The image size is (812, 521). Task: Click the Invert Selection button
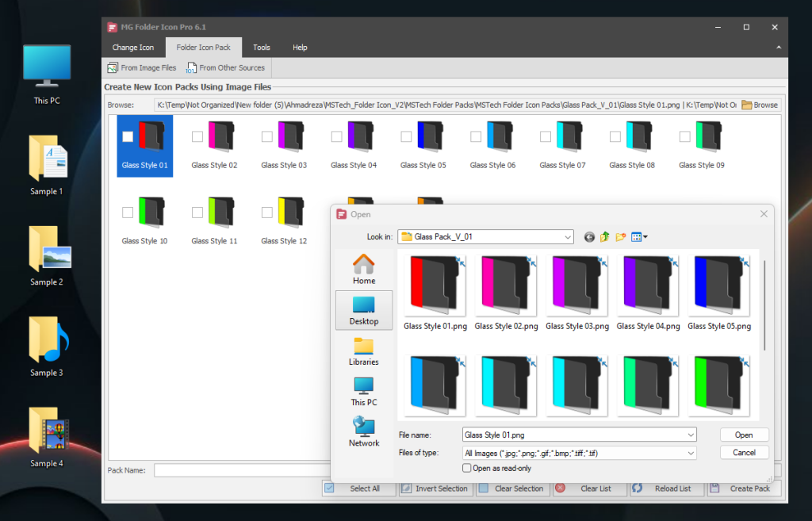click(435, 488)
